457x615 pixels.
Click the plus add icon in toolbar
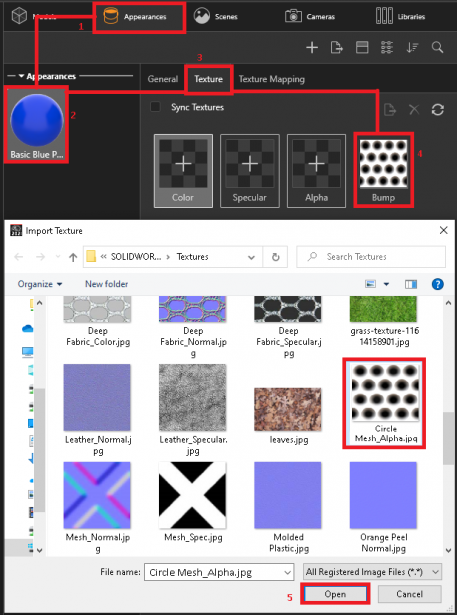coord(312,47)
